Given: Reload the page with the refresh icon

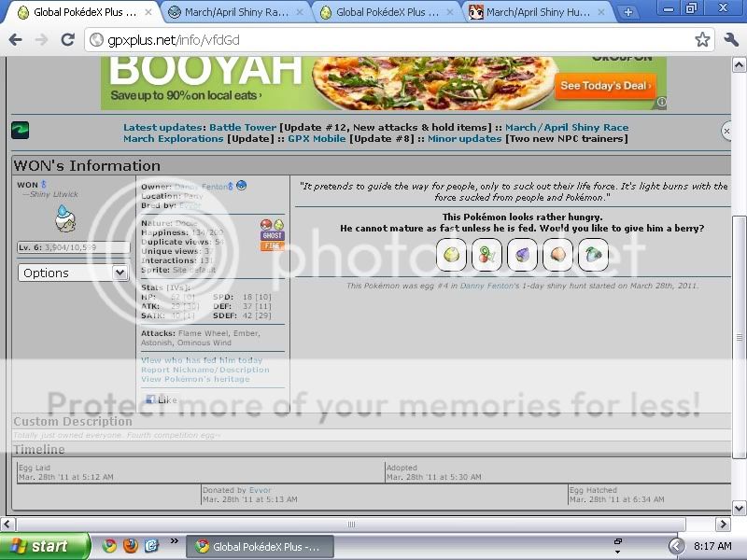Looking at the screenshot, I should click(x=66, y=40).
